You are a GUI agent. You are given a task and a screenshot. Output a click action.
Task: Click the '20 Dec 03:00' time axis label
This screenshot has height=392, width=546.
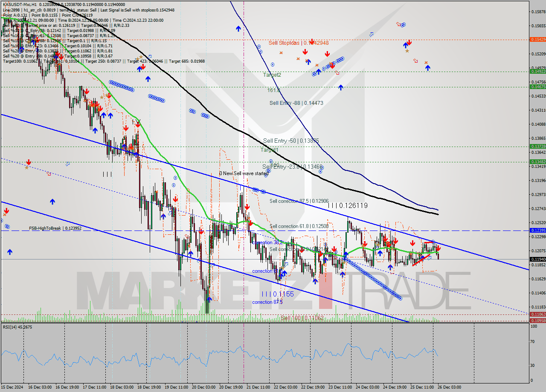click(203, 387)
